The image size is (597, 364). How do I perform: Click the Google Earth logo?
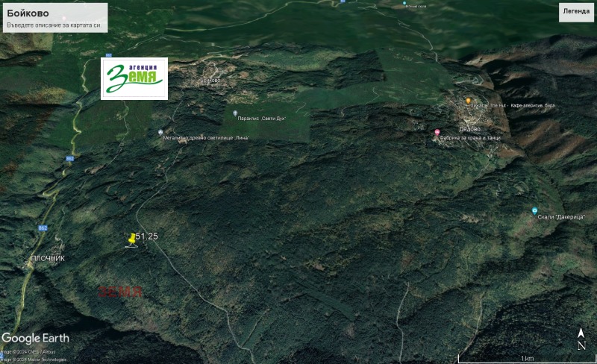click(x=35, y=338)
